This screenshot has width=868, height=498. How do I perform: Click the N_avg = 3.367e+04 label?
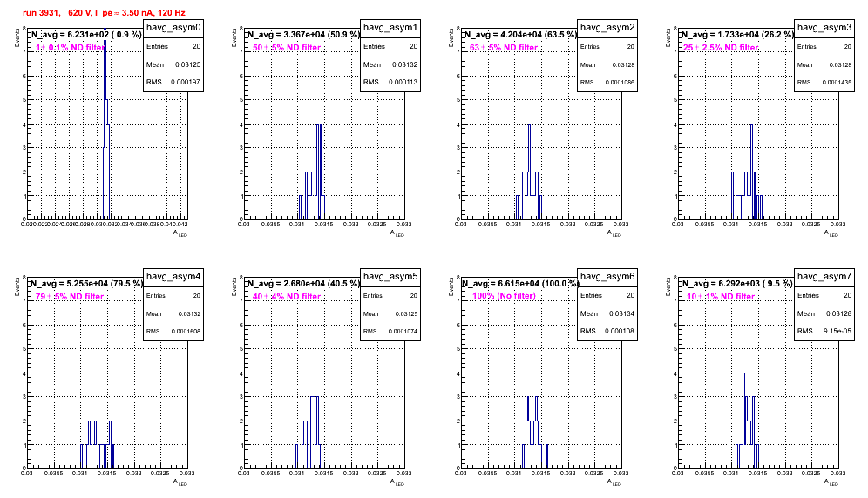point(303,35)
